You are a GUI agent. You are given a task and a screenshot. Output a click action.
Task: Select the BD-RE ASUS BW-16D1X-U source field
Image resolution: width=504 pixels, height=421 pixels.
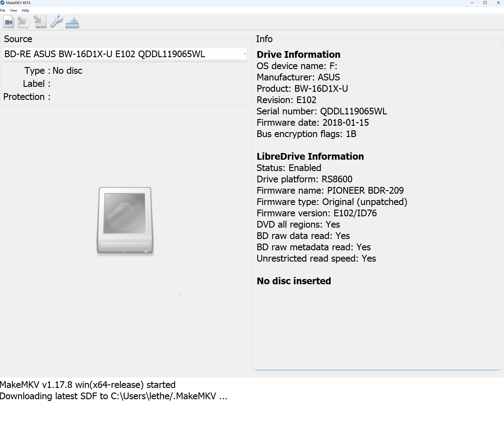coord(125,54)
